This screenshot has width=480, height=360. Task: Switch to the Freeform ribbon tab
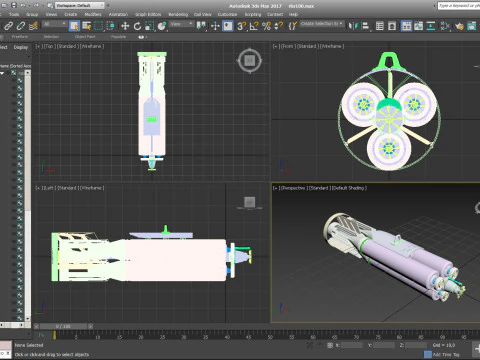pos(20,37)
